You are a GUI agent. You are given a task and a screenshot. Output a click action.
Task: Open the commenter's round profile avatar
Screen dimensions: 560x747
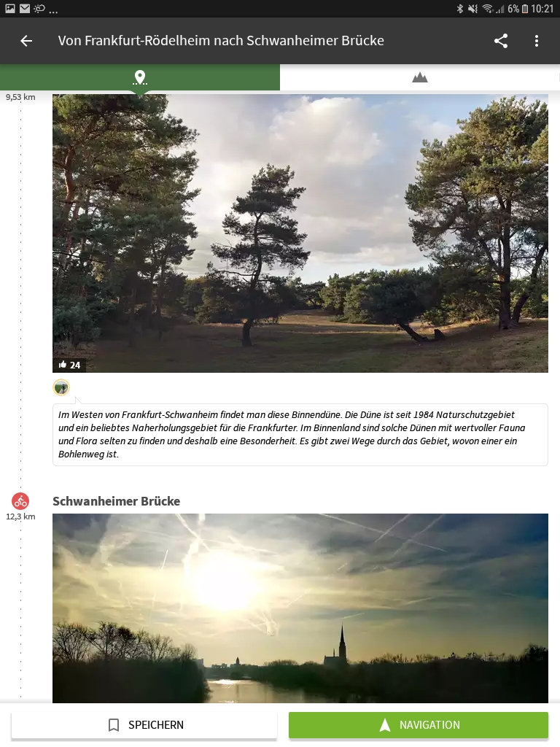click(61, 388)
